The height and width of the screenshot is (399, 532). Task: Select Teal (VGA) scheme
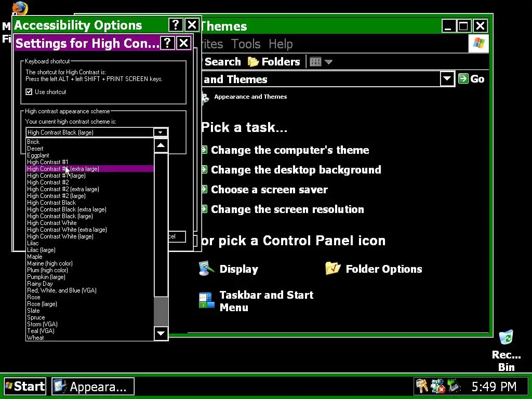point(90,331)
